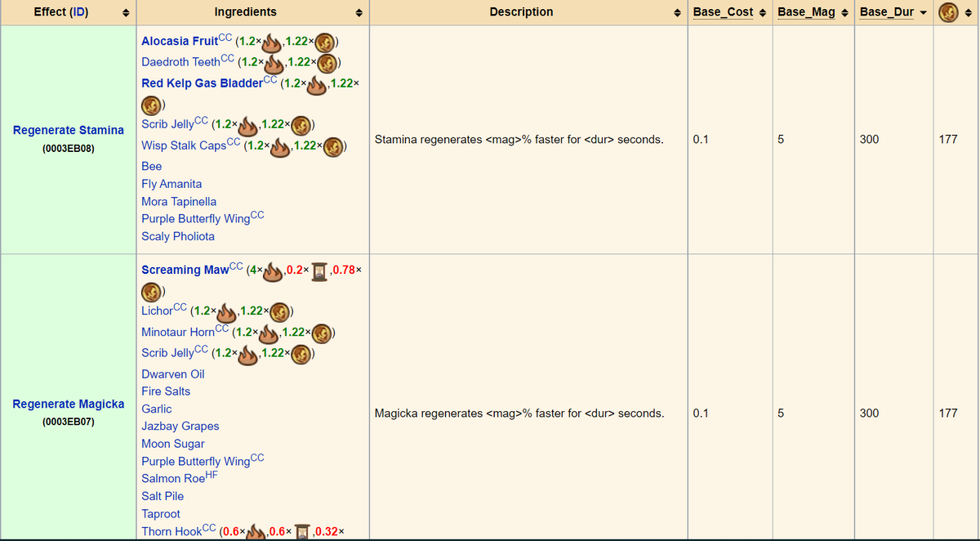Sort by Base_Cost using its sort arrows

click(762, 13)
